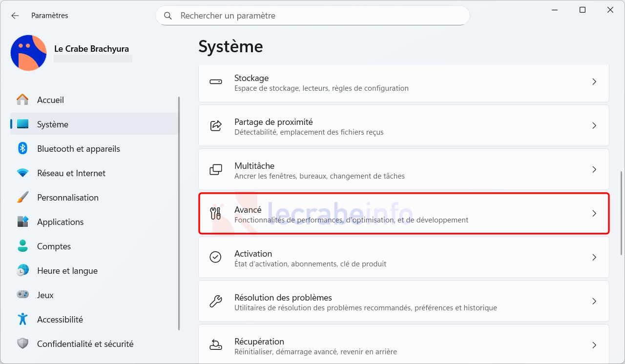Open Jeux section

94,295
